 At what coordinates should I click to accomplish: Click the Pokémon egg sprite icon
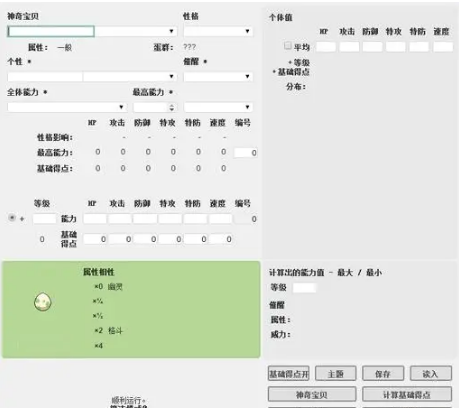coord(43,302)
